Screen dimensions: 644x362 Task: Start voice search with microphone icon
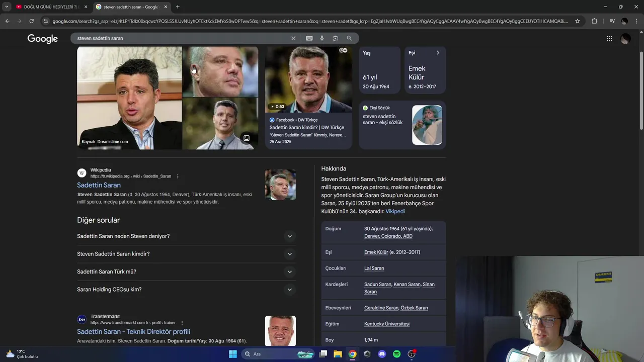click(322, 38)
